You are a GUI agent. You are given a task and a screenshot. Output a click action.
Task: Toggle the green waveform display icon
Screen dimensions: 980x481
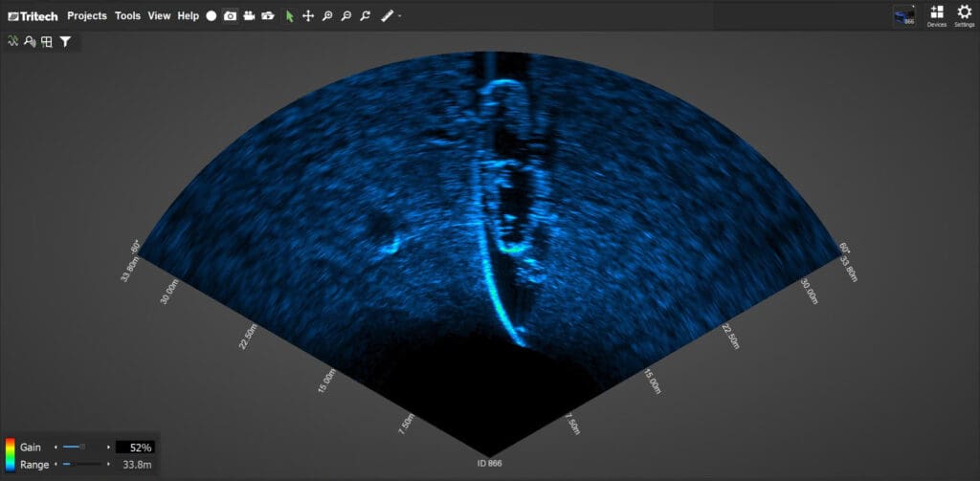(x=13, y=41)
